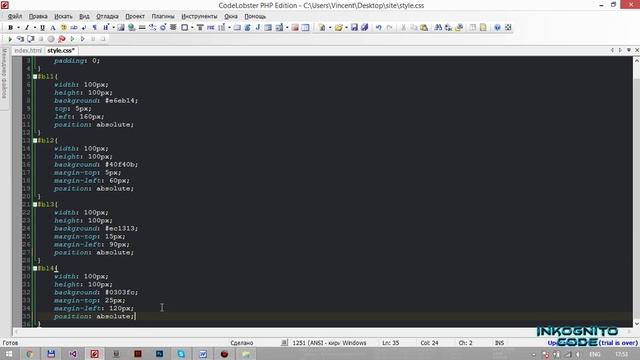This screenshot has height=360, width=640.
Task: Click the insert hyperlink globe icon
Action: pos(131,28)
